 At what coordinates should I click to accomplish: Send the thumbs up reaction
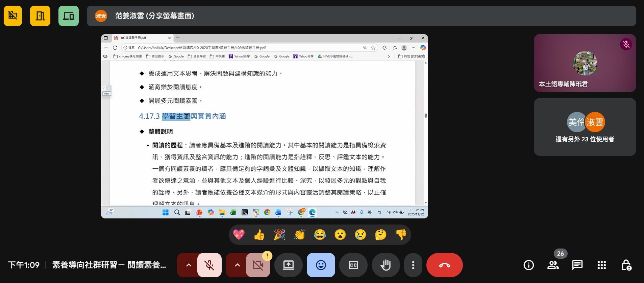point(259,235)
